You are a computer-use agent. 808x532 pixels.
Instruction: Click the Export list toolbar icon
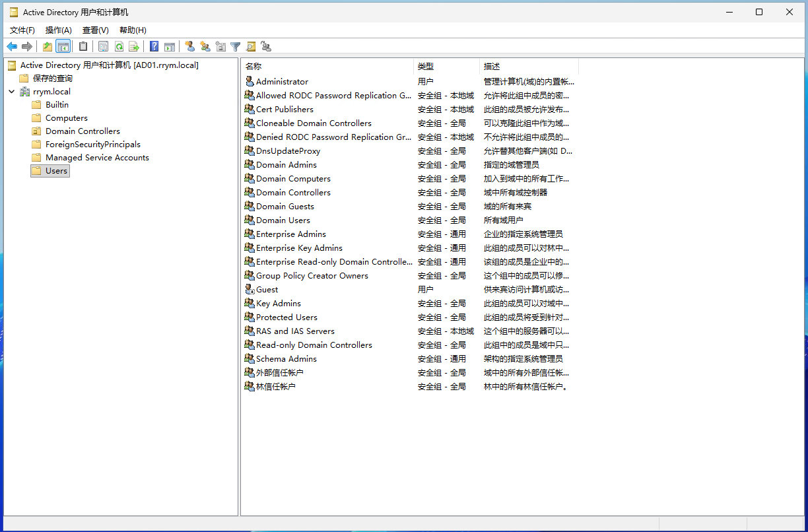[x=134, y=46]
